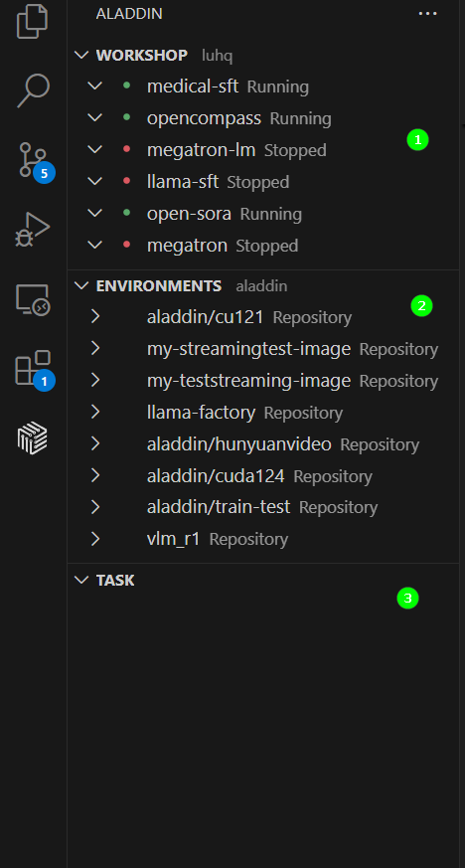Collapse the open-sora workshop chevron

click(x=95, y=213)
